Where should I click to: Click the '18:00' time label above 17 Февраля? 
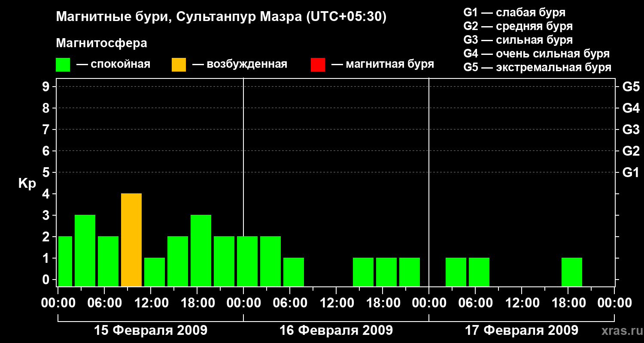point(568,303)
